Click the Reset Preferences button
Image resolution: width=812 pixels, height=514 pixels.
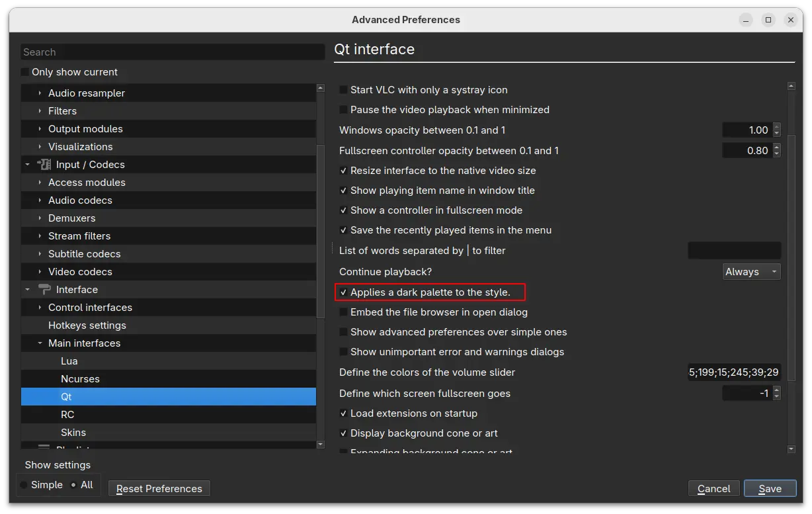coord(159,489)
